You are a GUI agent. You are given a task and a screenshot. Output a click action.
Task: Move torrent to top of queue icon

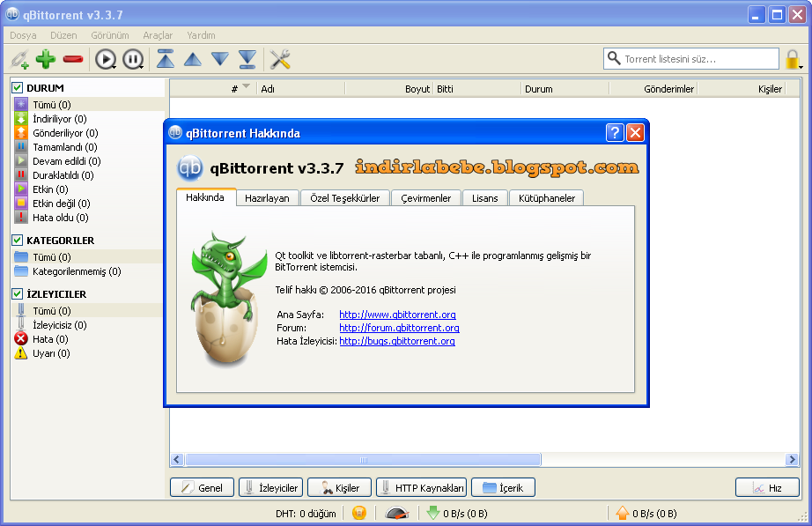coord(166,59)
